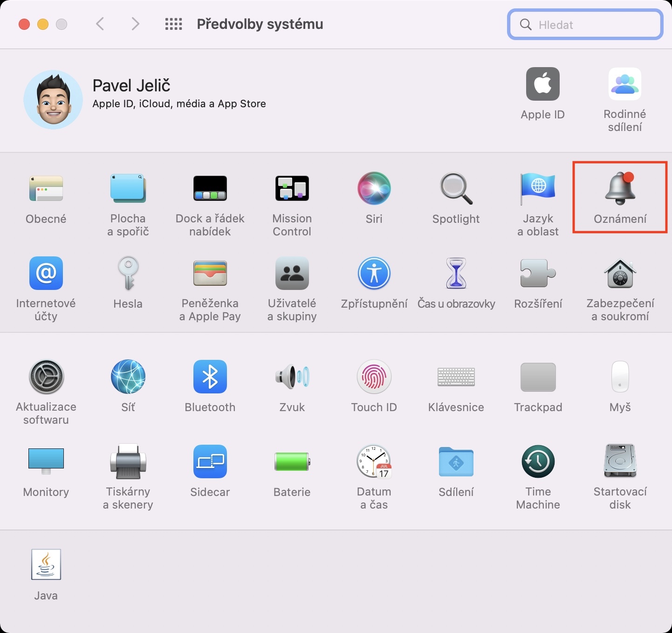
Task: Go back with the left arrow
Action: pos(100,24)
